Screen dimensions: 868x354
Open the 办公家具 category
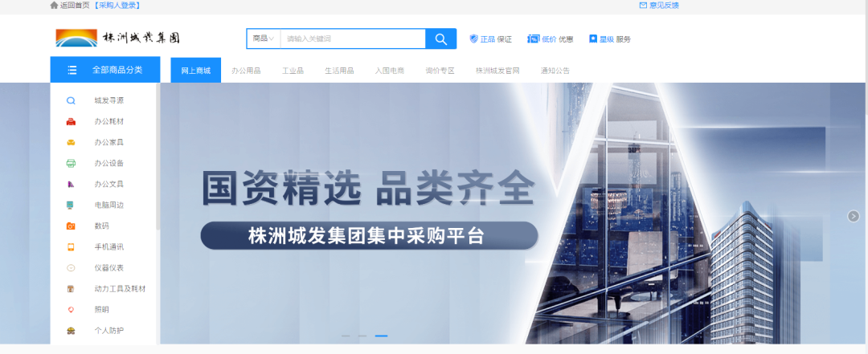108,143
